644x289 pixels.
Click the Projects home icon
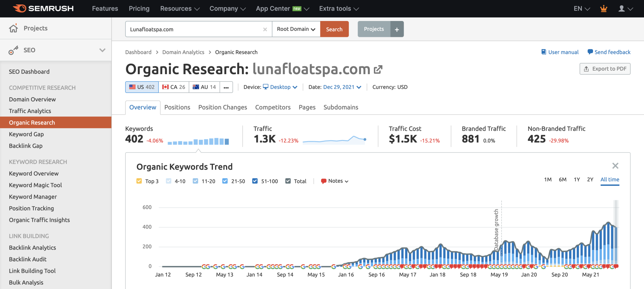click(x=13, y=28)
